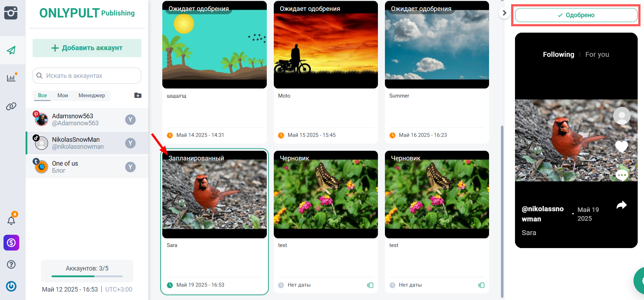Open the help question mark icon
Screen dimensions: 644x300
11,265
